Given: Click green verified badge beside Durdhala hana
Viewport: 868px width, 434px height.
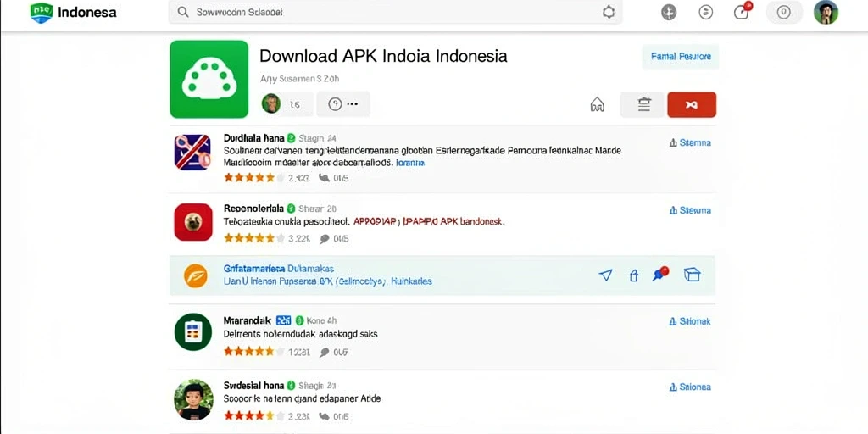Looking at the screenshot, I should coord(292,138).
